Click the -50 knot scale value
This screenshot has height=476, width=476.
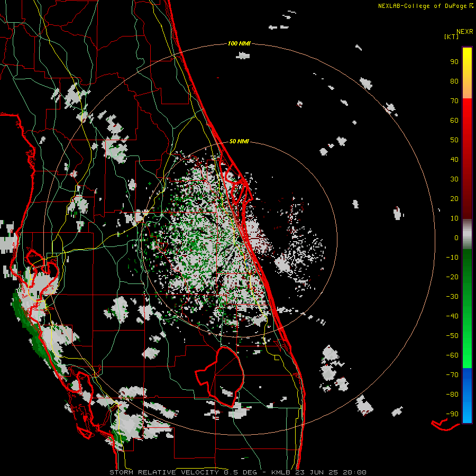tap(452, 336)
